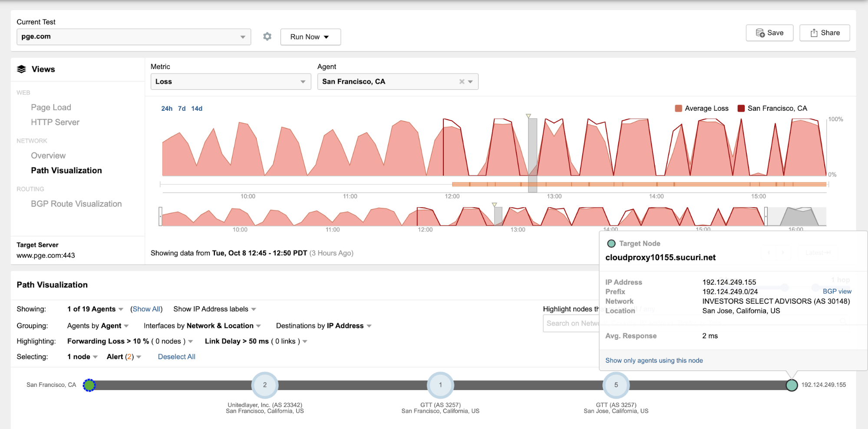The width and height of the screenshot is (868, 429).
Task: Open the Run Now dropdown
Action: click(310, 37)
